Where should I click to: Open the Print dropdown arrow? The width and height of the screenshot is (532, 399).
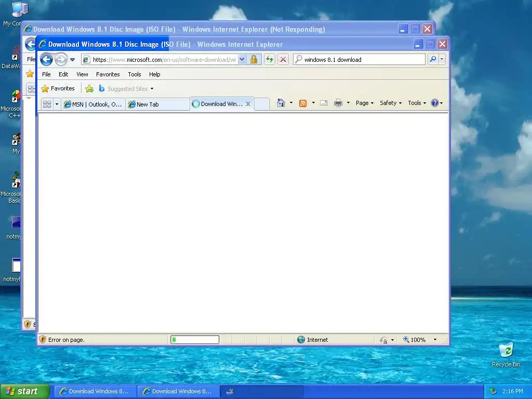348,103
